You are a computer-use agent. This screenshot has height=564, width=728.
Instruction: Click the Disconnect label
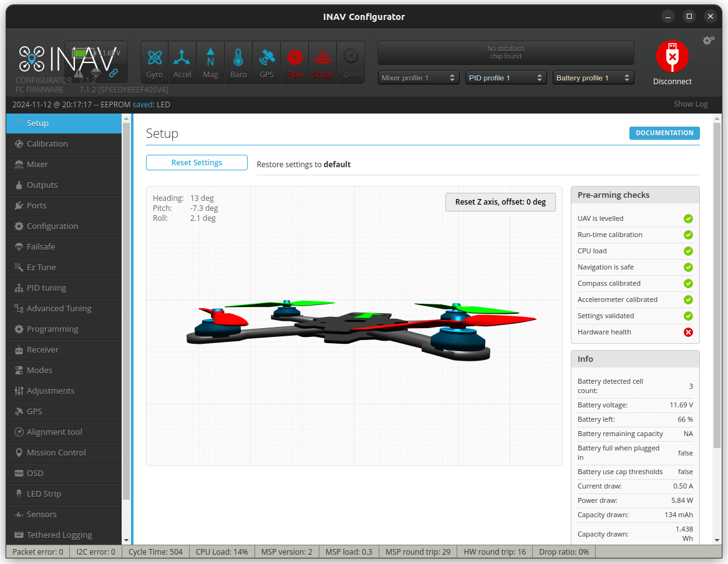(x=672, y=82)
